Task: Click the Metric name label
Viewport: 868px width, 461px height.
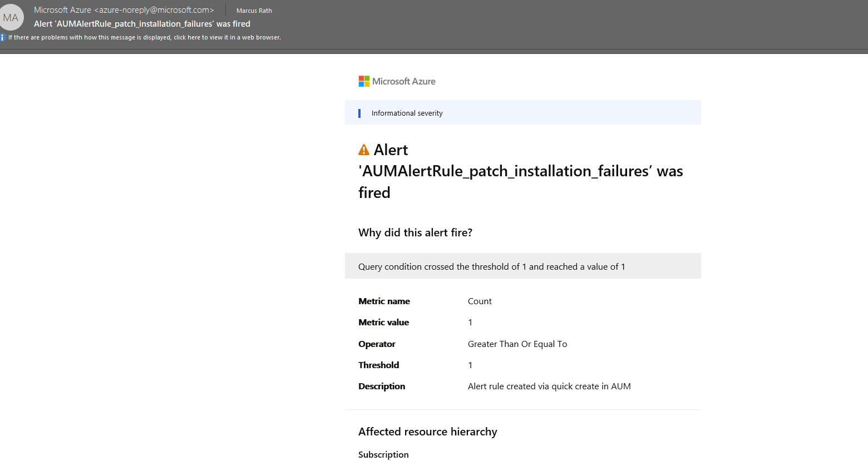Action: click(384, 301)
